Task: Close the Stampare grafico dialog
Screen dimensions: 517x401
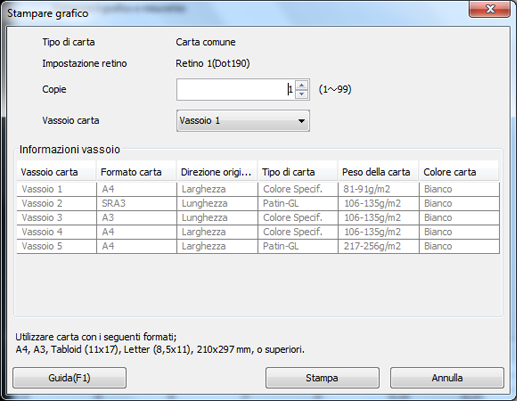Action: coord(490,9)
